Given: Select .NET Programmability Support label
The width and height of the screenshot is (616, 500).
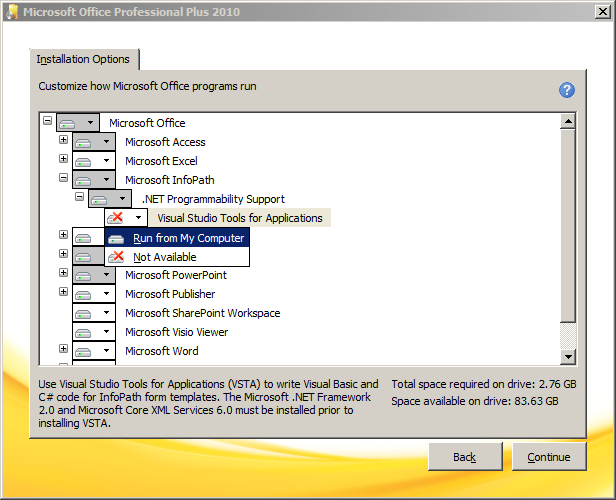Looking at the screenshot, I should (213, 199).
